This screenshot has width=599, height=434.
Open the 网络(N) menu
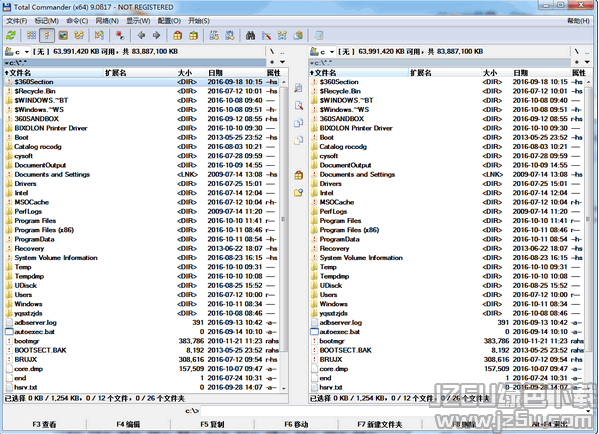pos(107,21)
